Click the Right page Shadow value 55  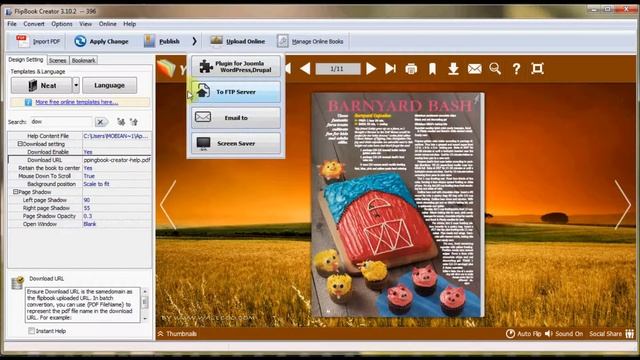(x=117, y=208)
